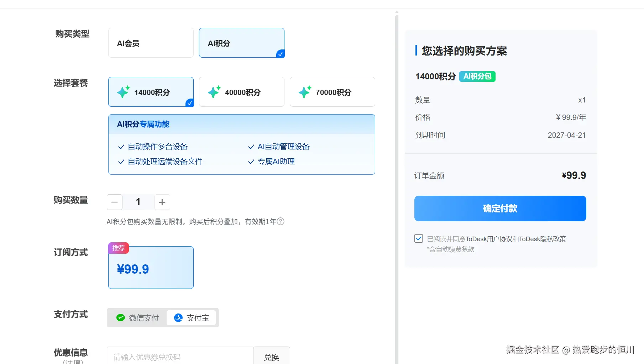Screen dimensions: 644x364
Task: Click the sparkle icon on 70000积分
Action: tap(305, 92)
